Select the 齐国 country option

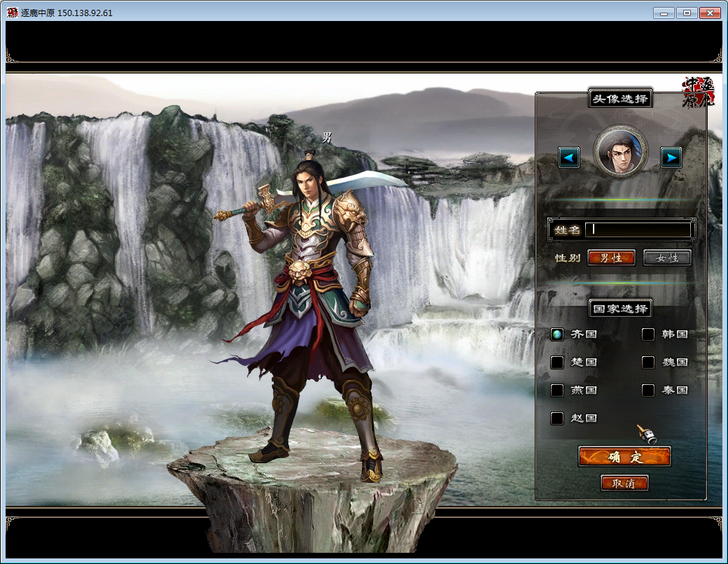coord(556,334)
